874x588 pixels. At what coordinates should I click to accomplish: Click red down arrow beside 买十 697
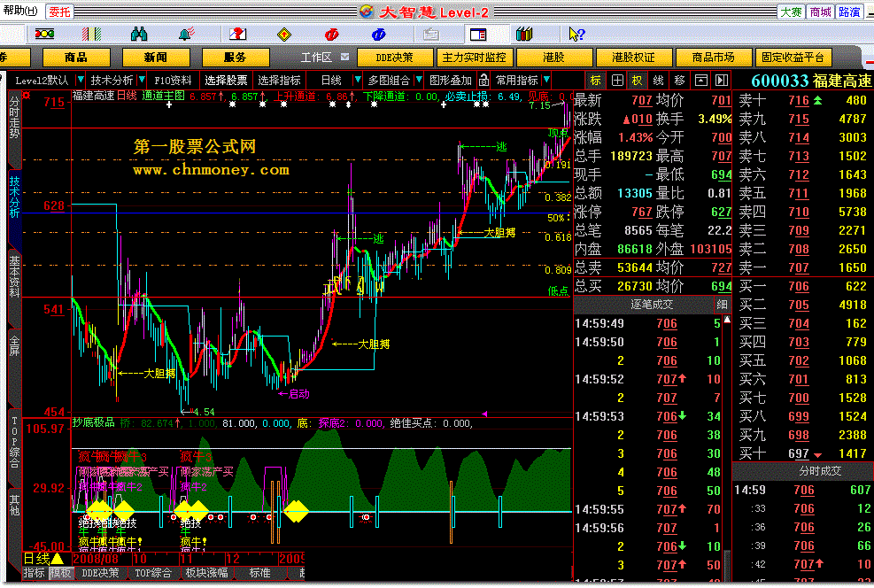(x=817, y=455)
